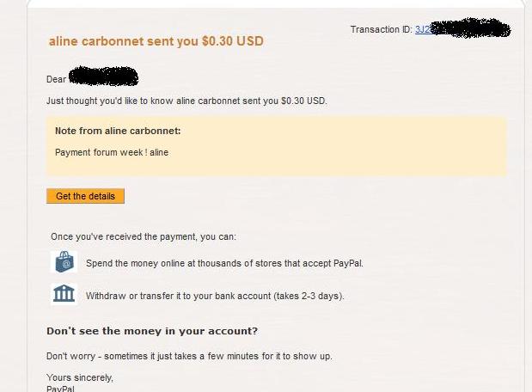Click the note text 'Payment forum week ! aline'
Viewport: 532px width, 392px height.
[112, 152]
